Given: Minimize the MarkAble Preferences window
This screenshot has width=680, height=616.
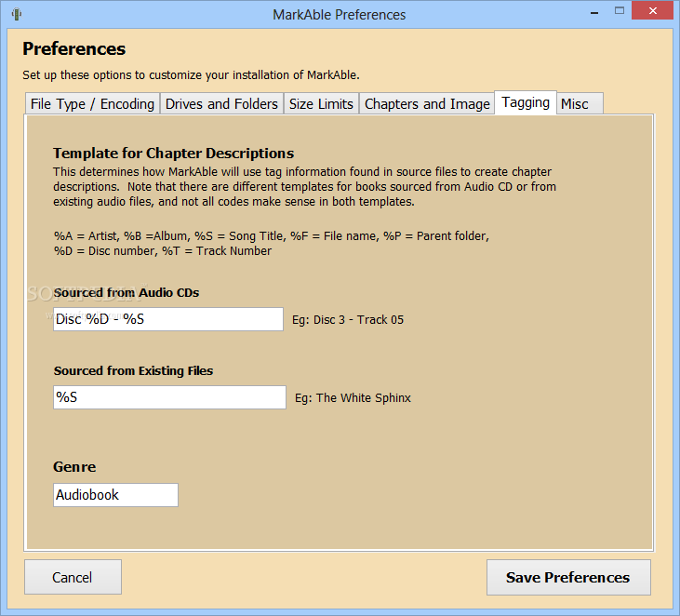Looking at the screenshot, I should pyautogui.click(x=594, y=13).
